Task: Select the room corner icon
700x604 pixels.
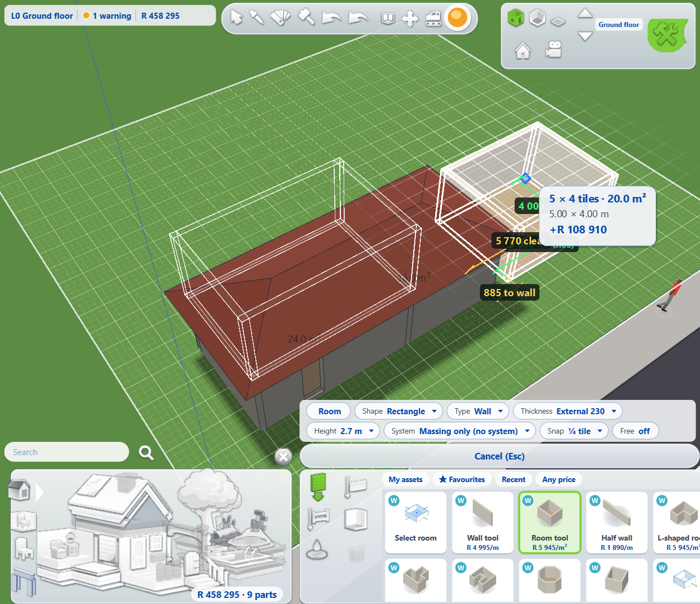Action: tap(355, 519)
